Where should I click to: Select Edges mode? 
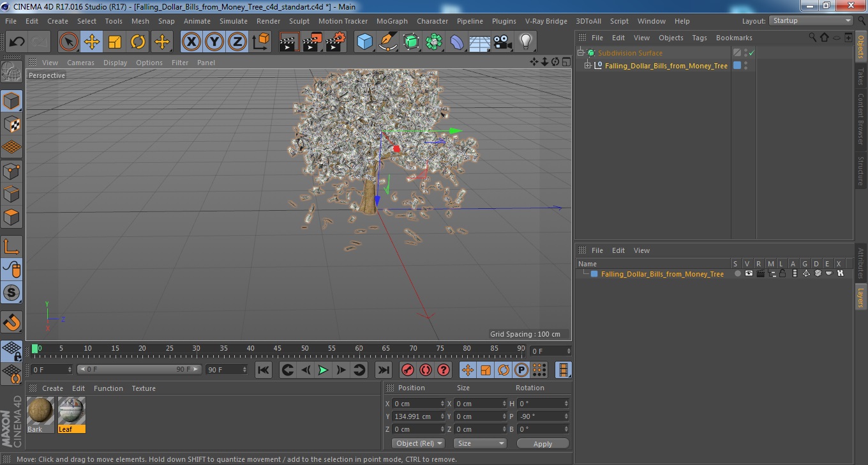[11, 194]
